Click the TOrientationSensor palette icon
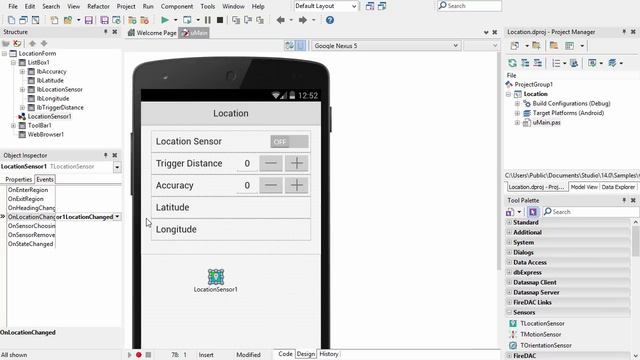 [x=513, y=345]
